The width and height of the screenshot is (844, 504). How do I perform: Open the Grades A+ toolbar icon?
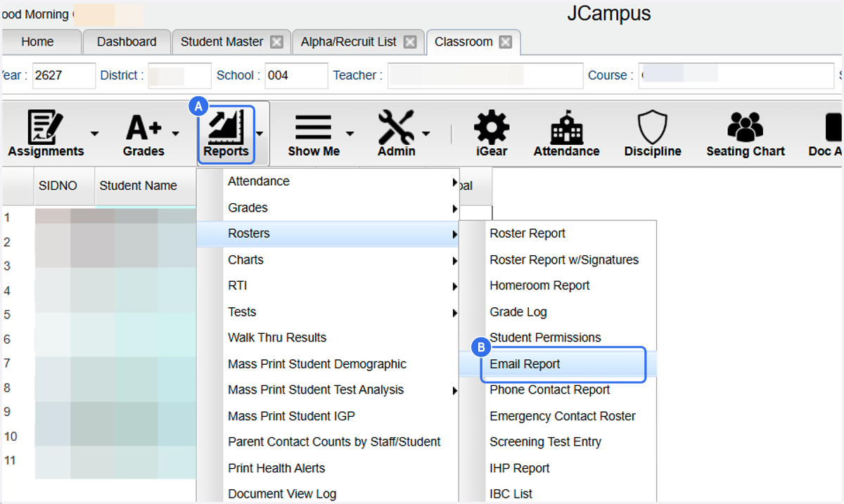(144, 129)
